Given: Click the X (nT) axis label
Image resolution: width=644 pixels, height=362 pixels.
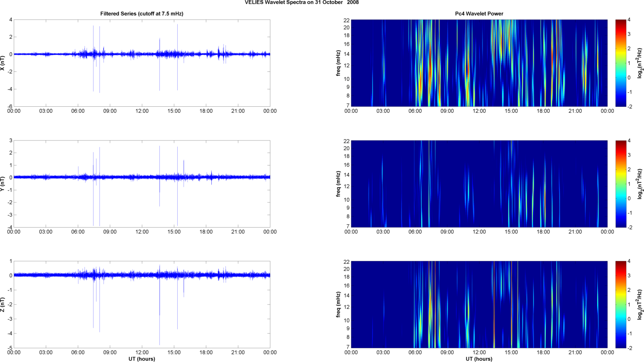Looking at the screenshot, I should [3, 63].
